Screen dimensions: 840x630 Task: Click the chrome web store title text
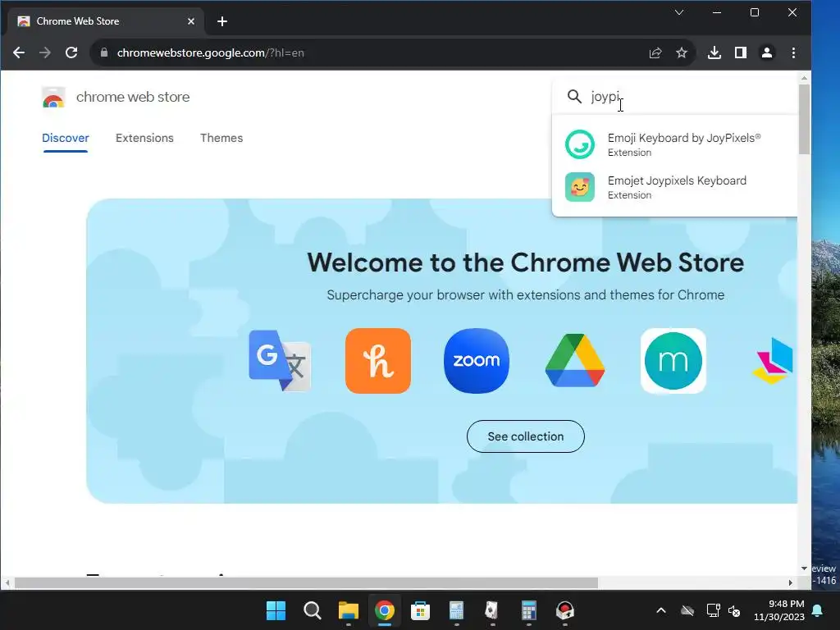coord(133,97)
